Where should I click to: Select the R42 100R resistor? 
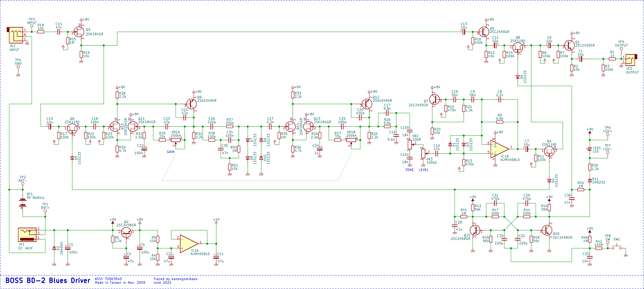[x=599, y=248]
